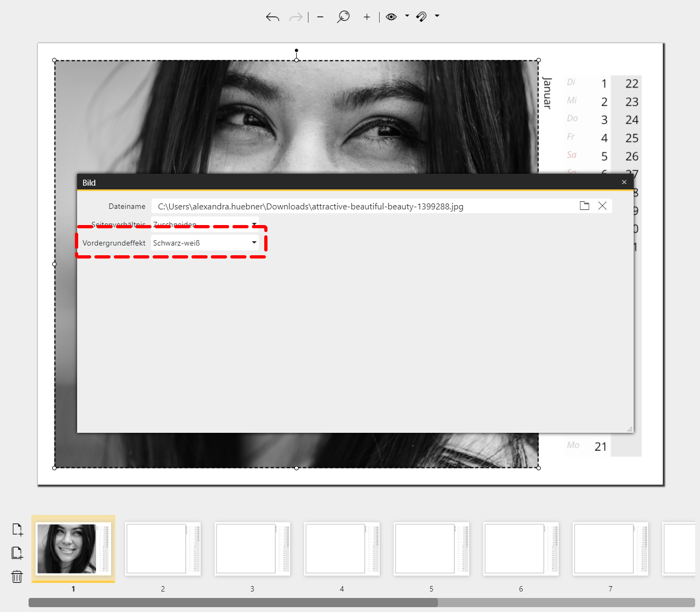Expand the magnet snap options dropdown arrow
Viewport: 700px width, 612px height.
point(437,16)
